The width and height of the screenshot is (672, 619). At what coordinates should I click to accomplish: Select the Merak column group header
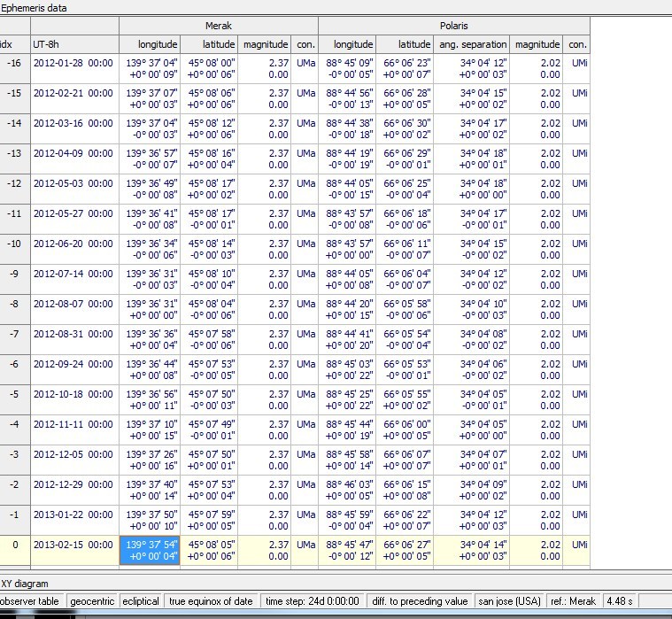(x=218, y=26)
